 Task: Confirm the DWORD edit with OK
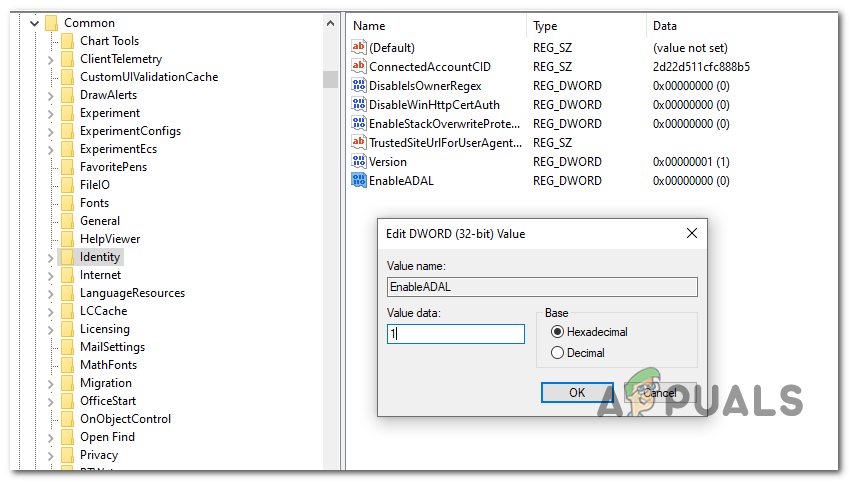(x=577, y=393)
